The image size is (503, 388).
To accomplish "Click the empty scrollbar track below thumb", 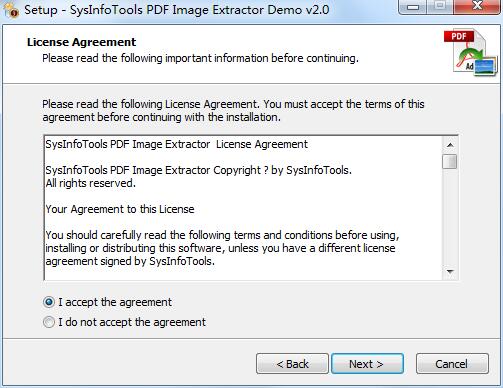I will point(450,217).
